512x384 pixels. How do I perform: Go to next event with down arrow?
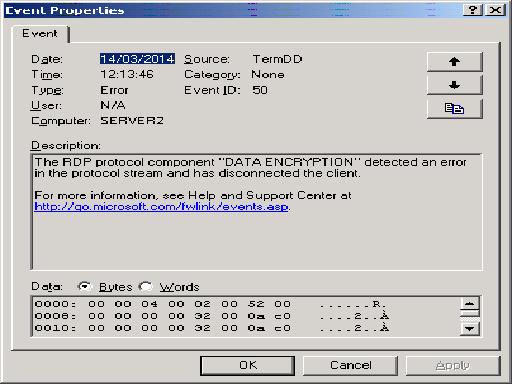pos(454,85)
